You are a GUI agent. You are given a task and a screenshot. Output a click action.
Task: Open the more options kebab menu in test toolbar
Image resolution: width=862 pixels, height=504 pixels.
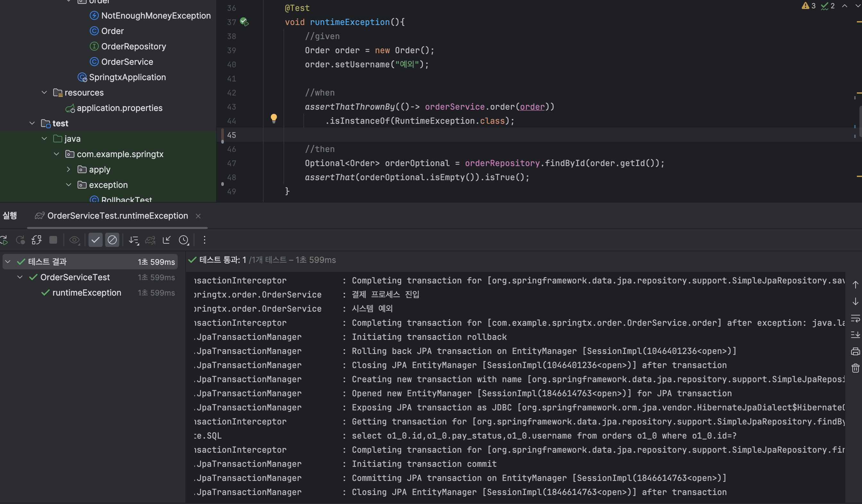click(205, 240)
